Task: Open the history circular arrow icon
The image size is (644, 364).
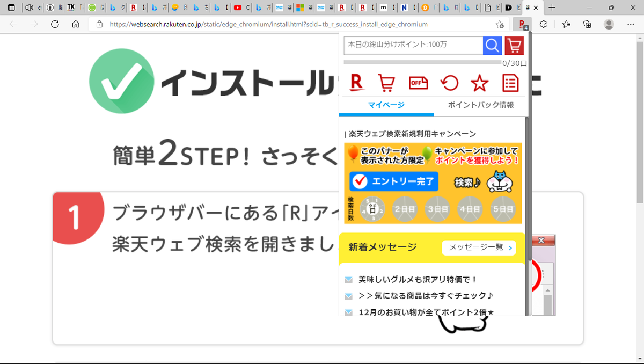Action: click(x=449, y=83)
